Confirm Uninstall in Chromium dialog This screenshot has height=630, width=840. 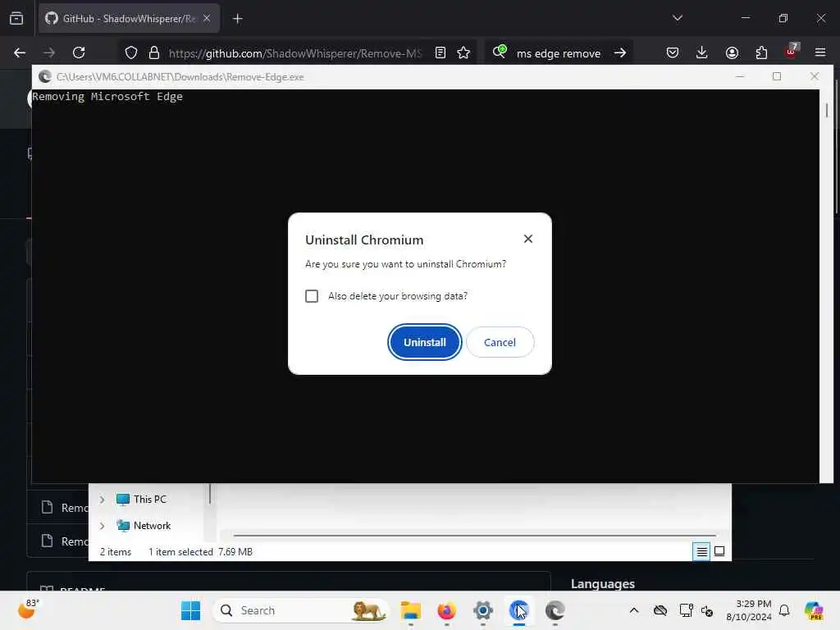pos(424,342)
